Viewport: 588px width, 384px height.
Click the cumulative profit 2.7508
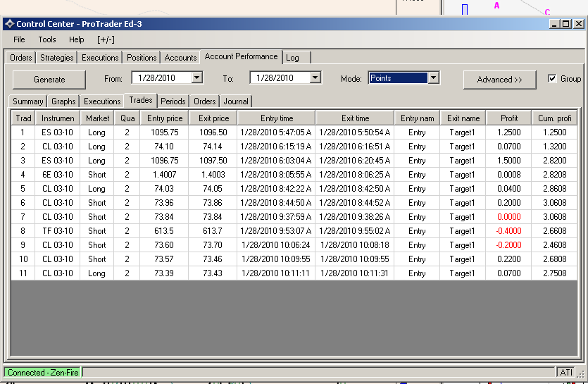click(x=555, y=273)
